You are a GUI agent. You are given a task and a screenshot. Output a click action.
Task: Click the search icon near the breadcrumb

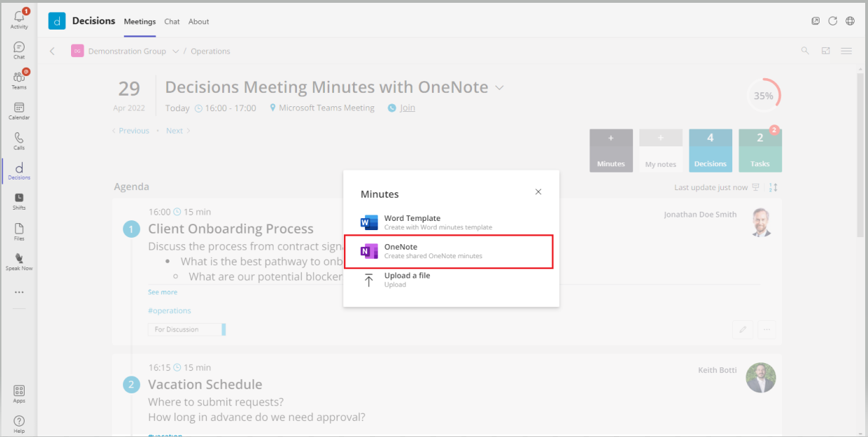(x=805, y=51)
